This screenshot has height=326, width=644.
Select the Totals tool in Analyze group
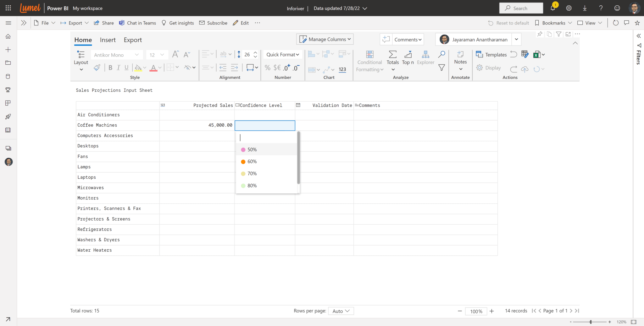point(392,58)
